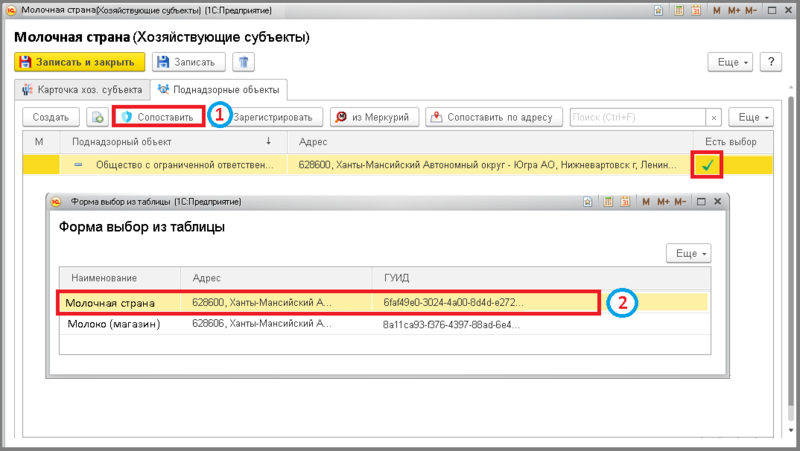The width and height of the screenshot is (800, 451).
Task: Open the top Еще dropdown menu
Action: coord(730,62)
